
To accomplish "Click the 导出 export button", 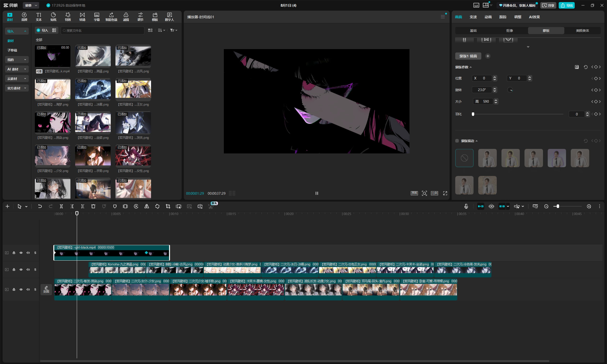I will (x=566, y=5).
